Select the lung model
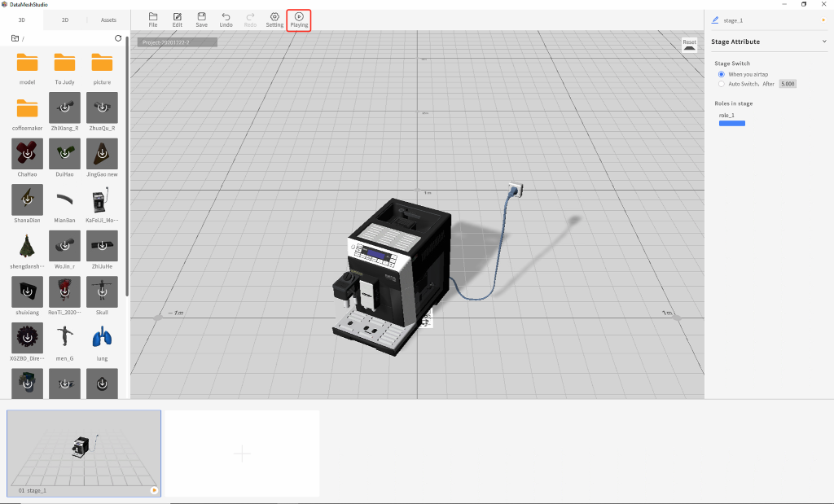The height and width of the screenshot is (504, 834). pyautogui.click(x=102, y=338)
